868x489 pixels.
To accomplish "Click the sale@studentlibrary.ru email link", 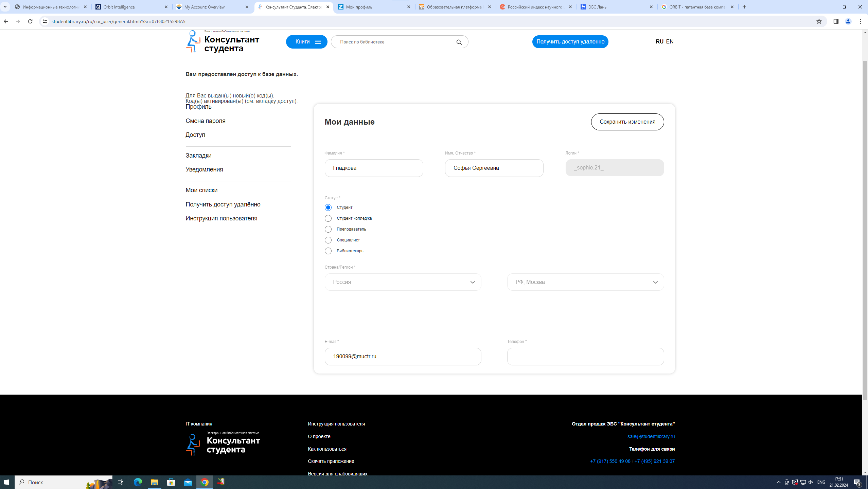I will (x=651, y=436).
